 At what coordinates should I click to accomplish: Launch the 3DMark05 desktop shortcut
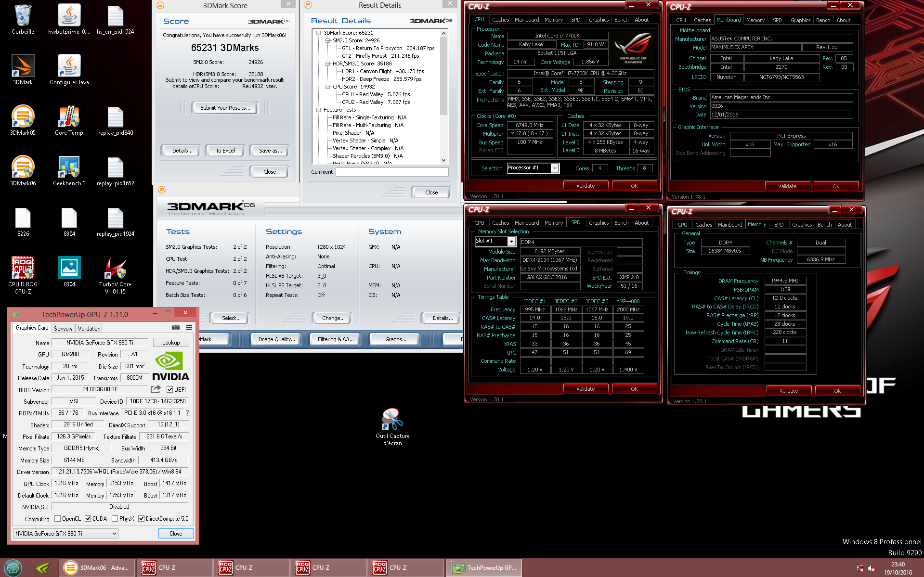(23, 121)
